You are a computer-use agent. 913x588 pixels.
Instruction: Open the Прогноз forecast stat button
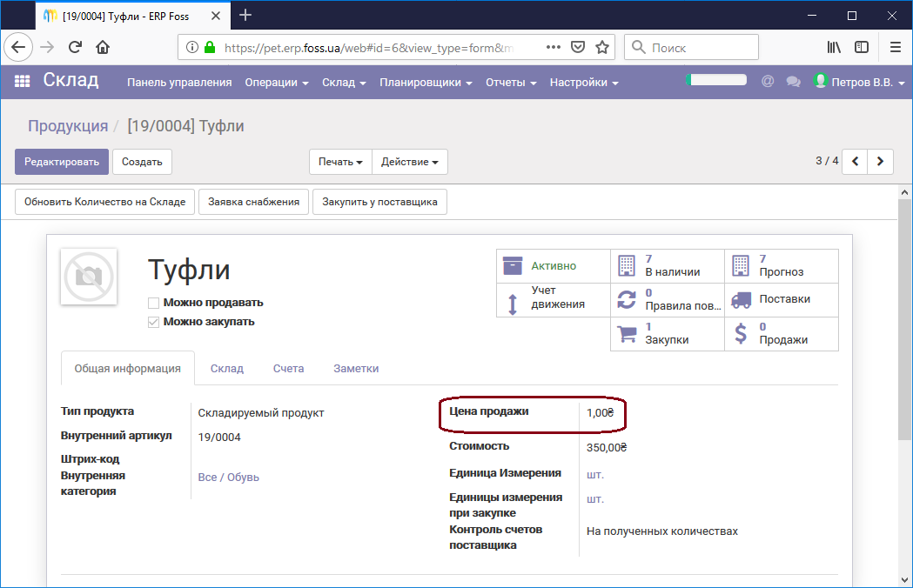[x=782, y=266]
